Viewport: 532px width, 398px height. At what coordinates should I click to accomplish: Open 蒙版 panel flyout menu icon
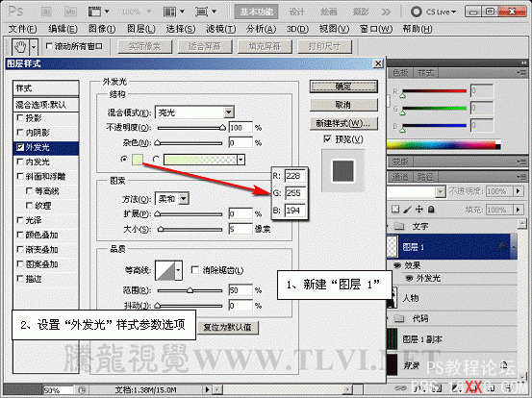point(520,162)
